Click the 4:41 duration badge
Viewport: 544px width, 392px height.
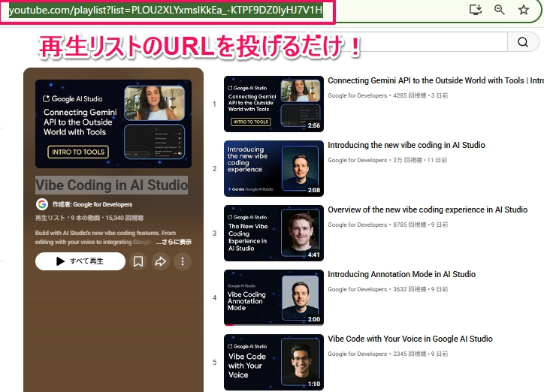(313, 255)
